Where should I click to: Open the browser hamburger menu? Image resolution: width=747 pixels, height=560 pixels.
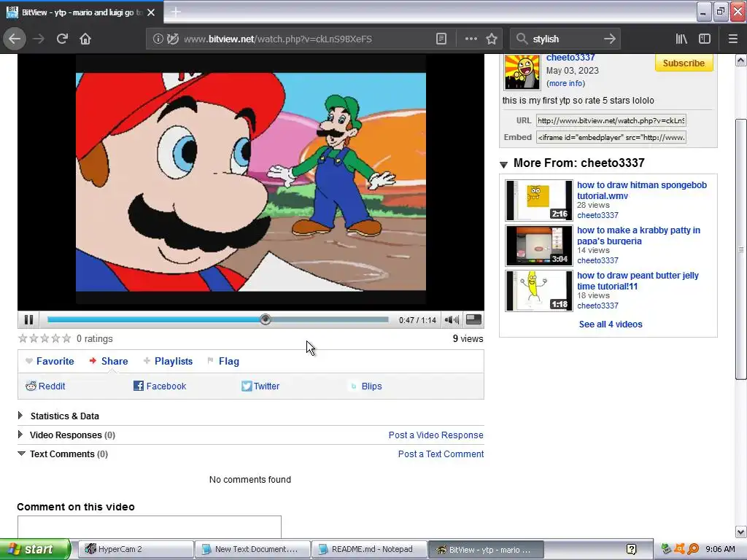[733, 39]
